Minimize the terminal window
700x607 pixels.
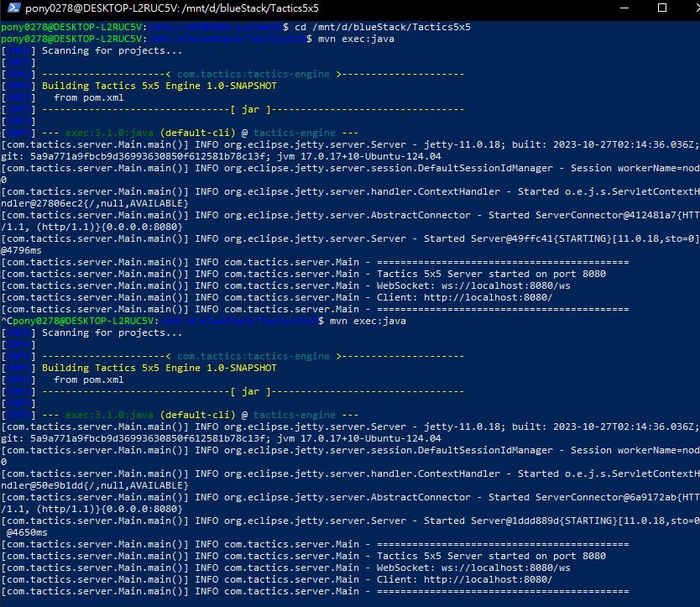[624, 8]
